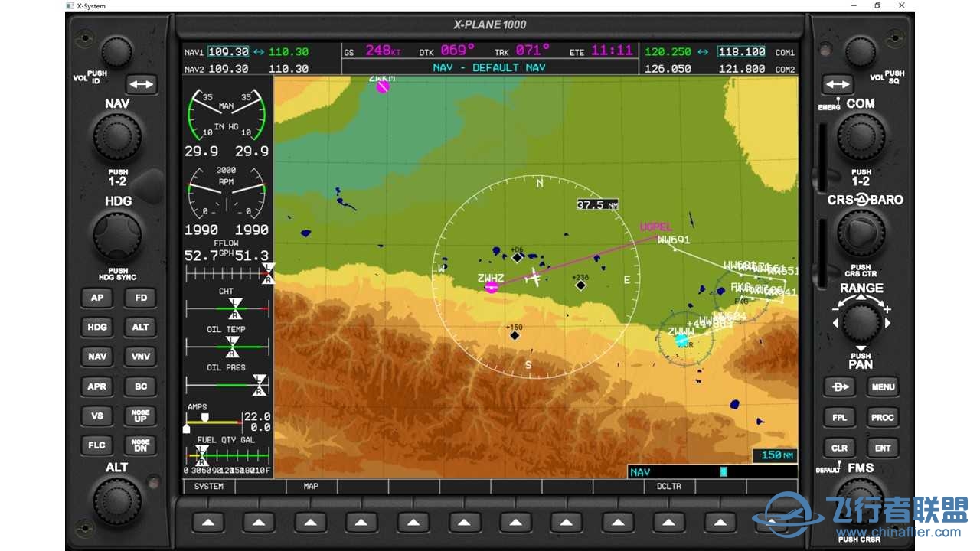Screen dimensions: 980x551
Task: Open the PROC procedures button
Action: pyautogui.click(x=883, y=417)
